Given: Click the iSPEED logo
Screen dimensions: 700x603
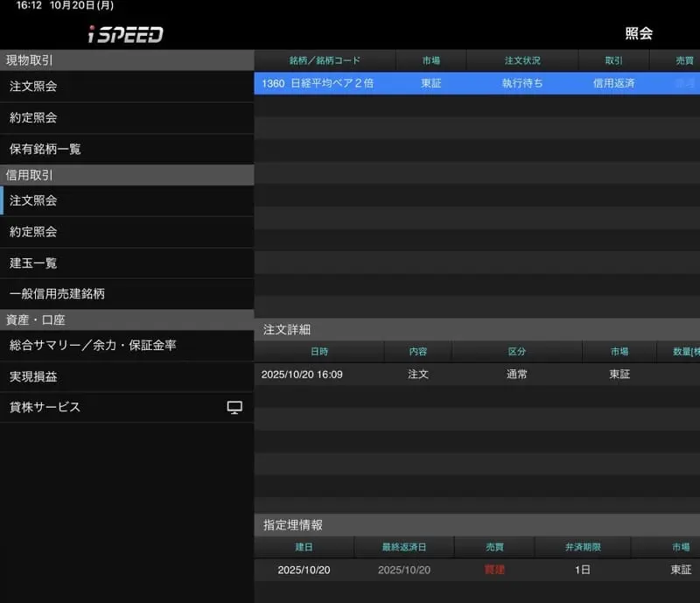Looking at the screenshot, I should click(125, 34).
